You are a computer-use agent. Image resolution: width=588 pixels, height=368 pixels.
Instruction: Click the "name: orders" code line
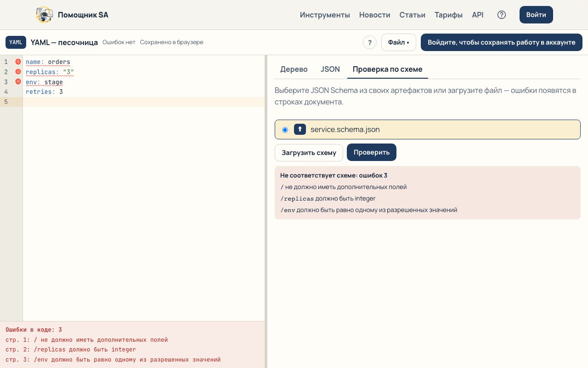click(x=48, y=62)
